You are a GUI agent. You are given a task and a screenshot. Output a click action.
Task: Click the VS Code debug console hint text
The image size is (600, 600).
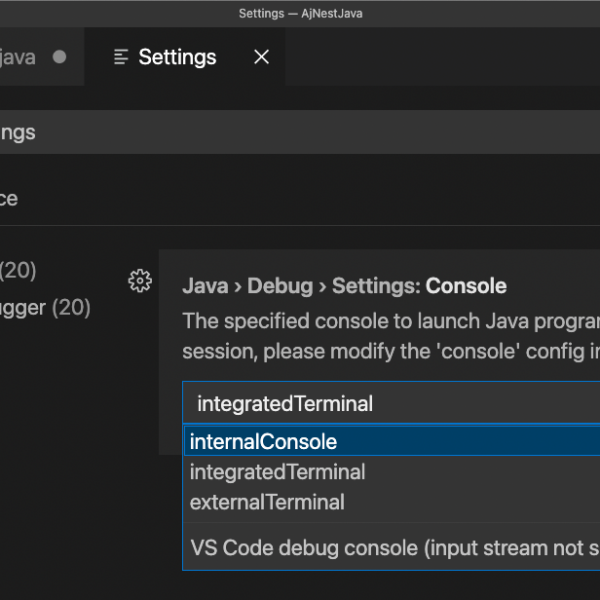point(390,548)
